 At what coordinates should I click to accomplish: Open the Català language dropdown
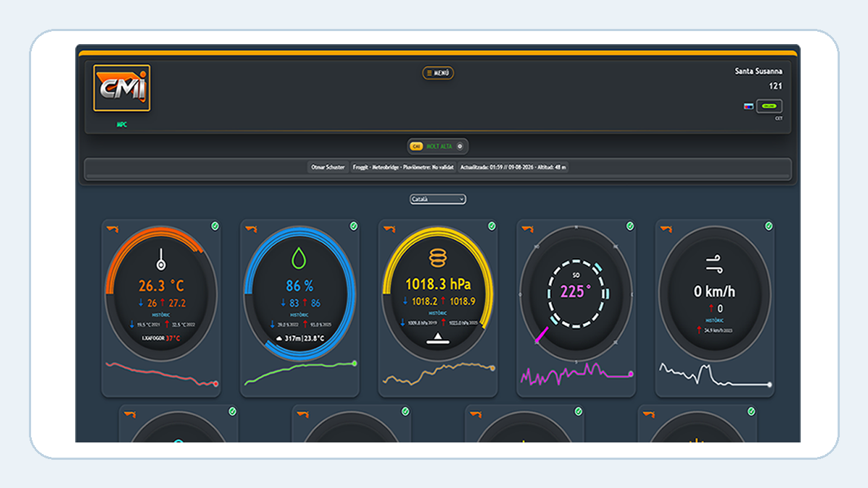coord(438,199)
